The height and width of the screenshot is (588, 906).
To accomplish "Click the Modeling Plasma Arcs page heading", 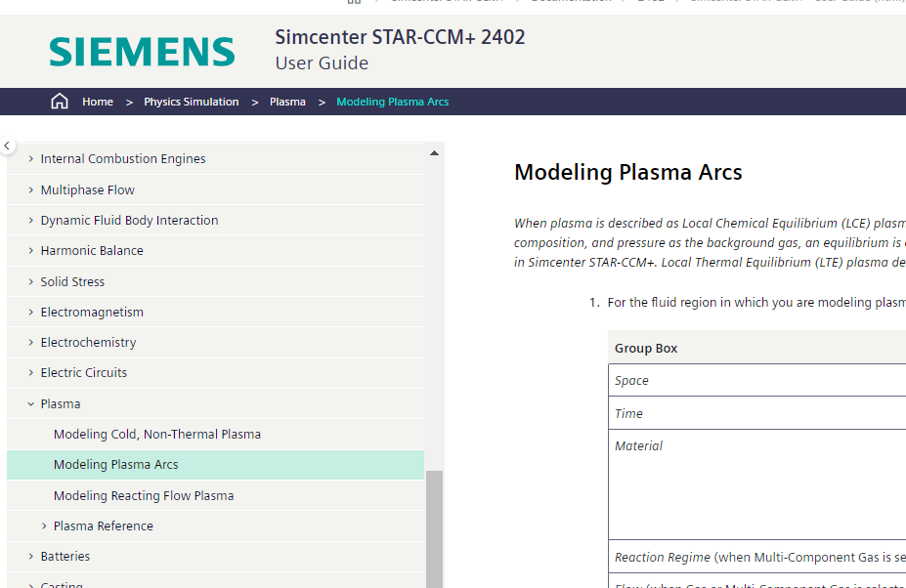I will coord(628,172).
